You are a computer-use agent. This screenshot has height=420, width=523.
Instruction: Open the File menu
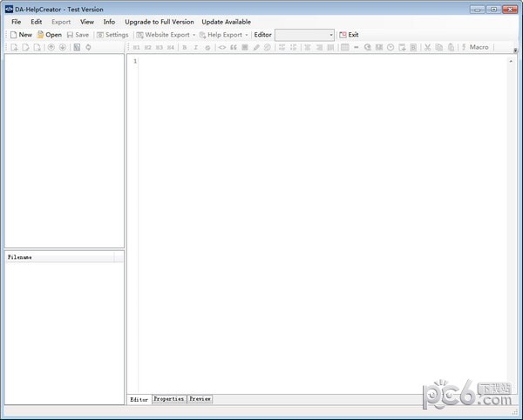click(16, 22)
